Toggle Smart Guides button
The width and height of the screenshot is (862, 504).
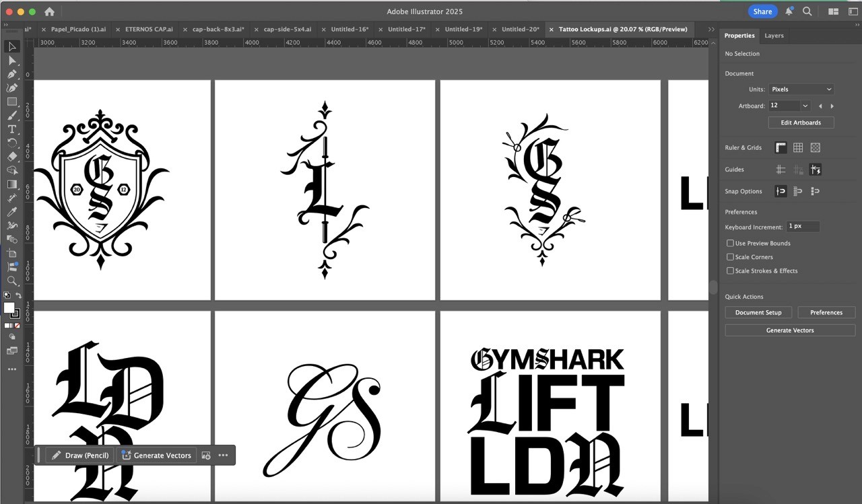point(816,170)
